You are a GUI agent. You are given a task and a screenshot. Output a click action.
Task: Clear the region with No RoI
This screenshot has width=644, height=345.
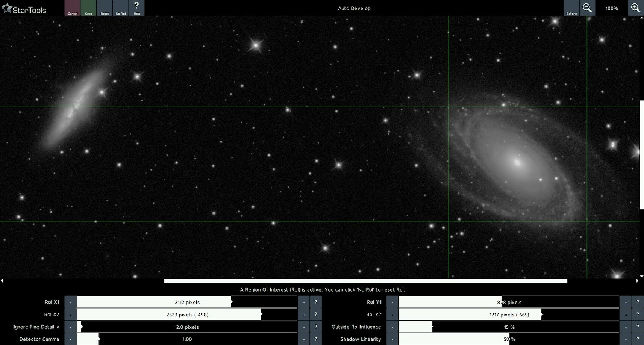121,8
